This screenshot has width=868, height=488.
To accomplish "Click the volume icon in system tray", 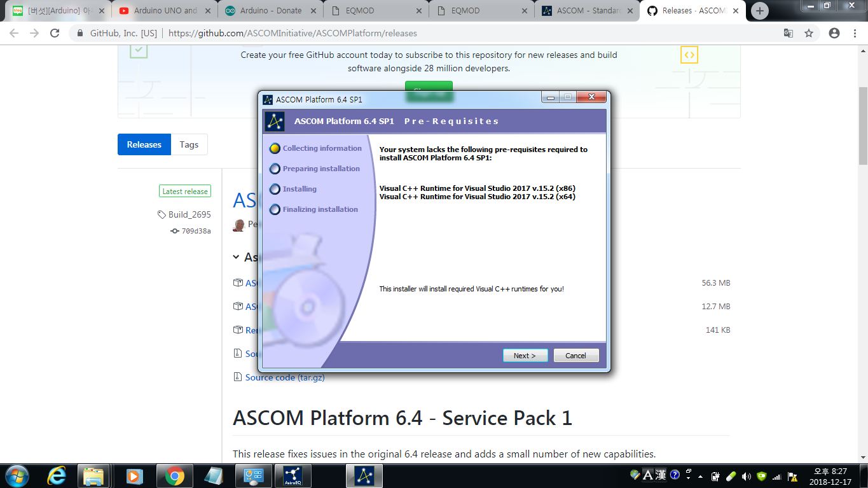I will [746, 476].
